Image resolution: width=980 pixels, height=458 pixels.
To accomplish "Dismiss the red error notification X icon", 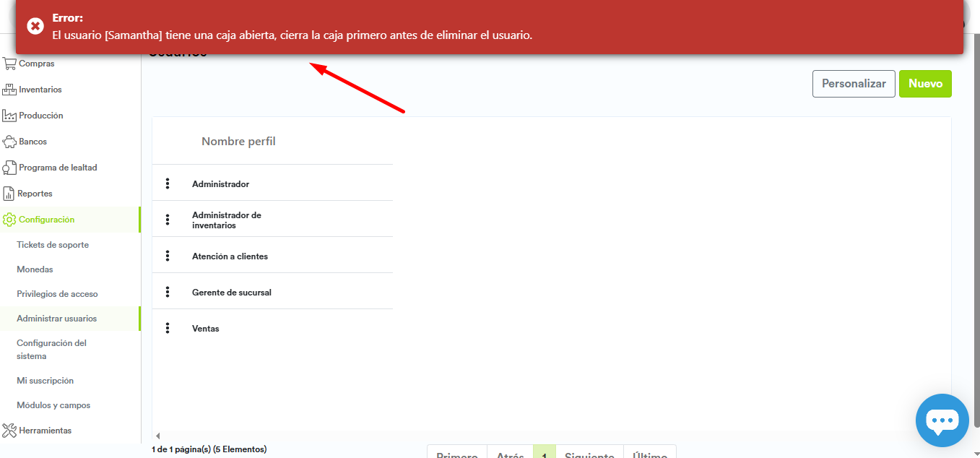I will click(35, 26).
